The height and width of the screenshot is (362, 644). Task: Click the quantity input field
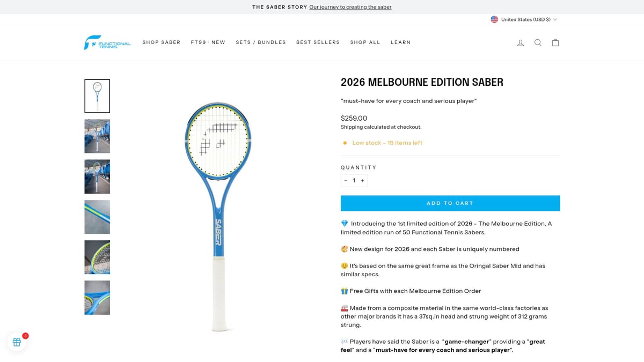pos(354,180)
